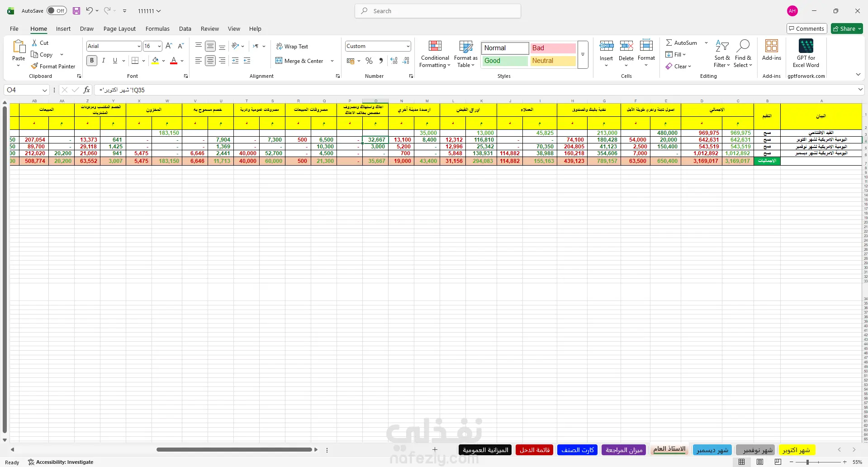Click the Cut scissors icon
This screenshot has width=868, height=467.
[x=34, y=43]
